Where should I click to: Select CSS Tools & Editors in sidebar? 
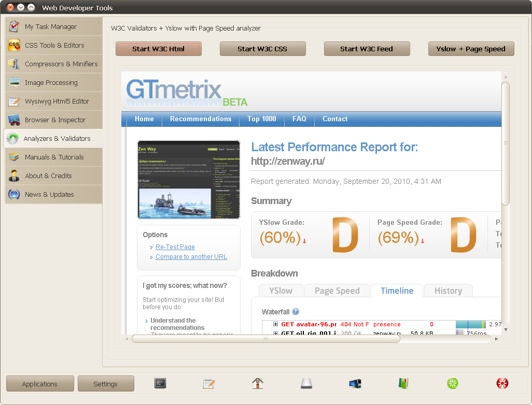coord(53,45)
